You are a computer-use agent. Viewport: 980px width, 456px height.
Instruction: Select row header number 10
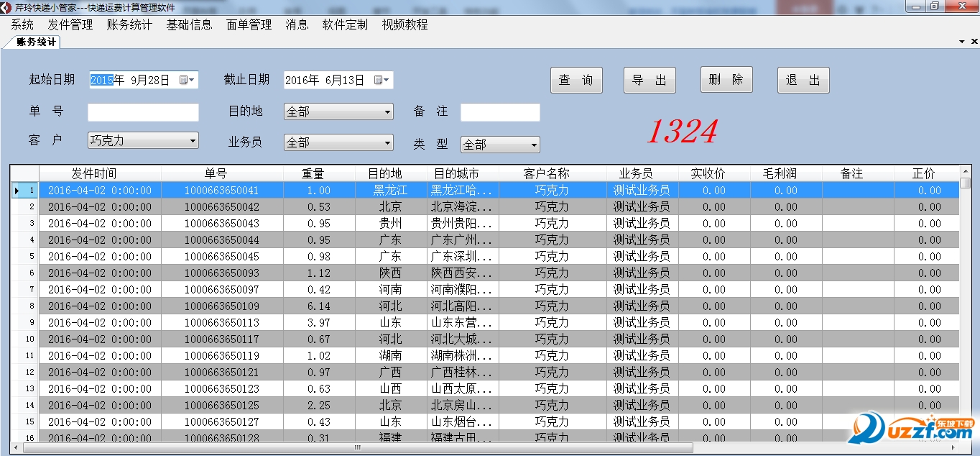pos(24,339)
